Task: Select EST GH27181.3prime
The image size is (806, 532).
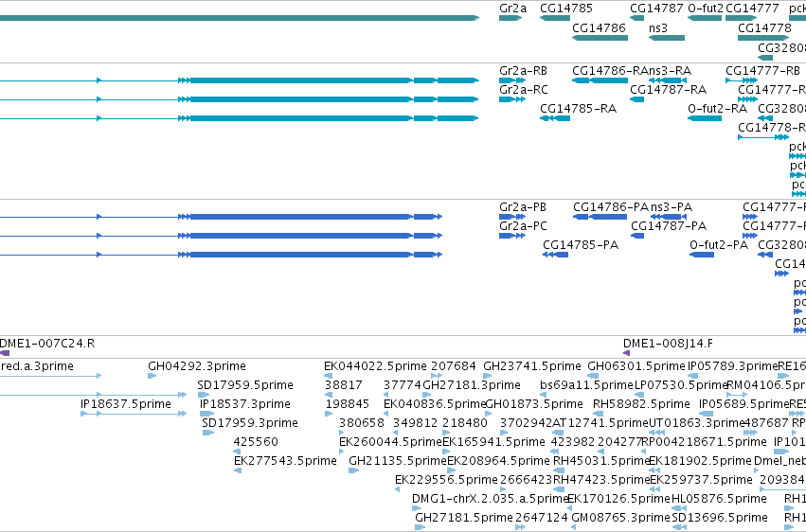Action: 472,385
